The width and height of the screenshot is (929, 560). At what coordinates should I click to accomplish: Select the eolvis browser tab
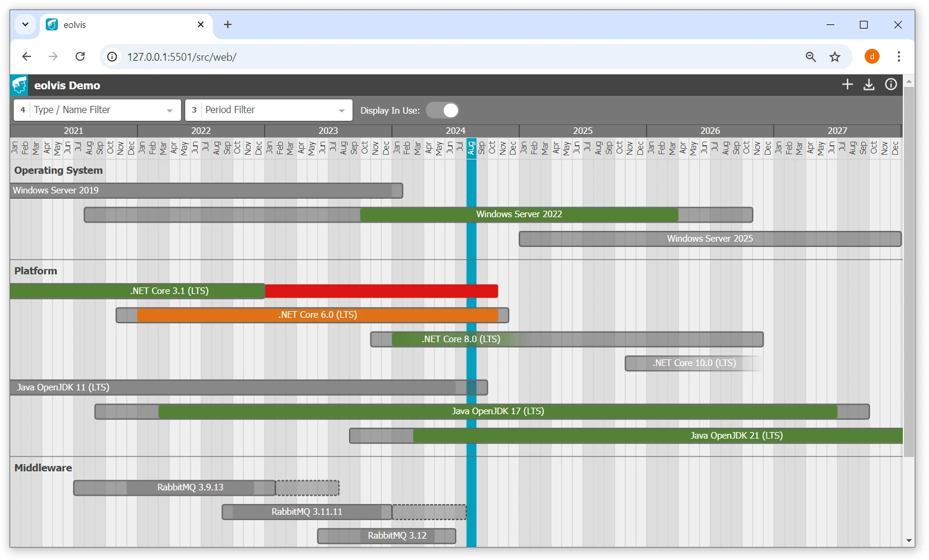pos(126,24)
